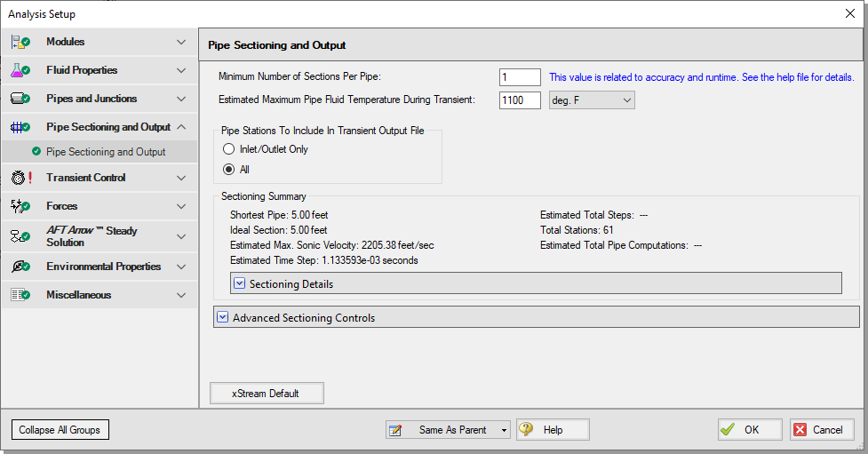
Task: Collapse the Pipe Sectioning and Output group
Action: [181, 127]
